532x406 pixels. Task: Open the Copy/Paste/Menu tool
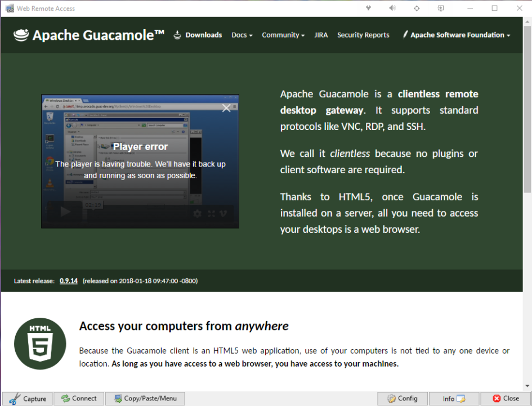pos(145,398)
